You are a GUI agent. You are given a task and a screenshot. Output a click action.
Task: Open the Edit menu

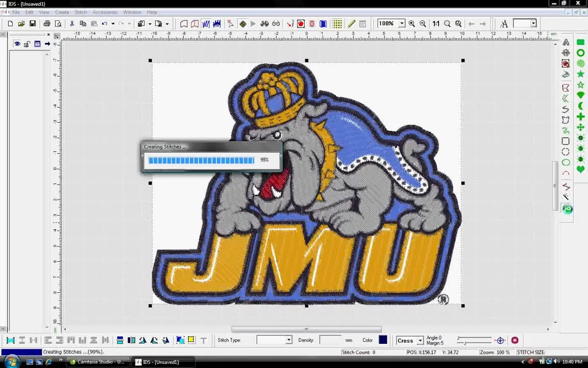click(x=29, y=12)
